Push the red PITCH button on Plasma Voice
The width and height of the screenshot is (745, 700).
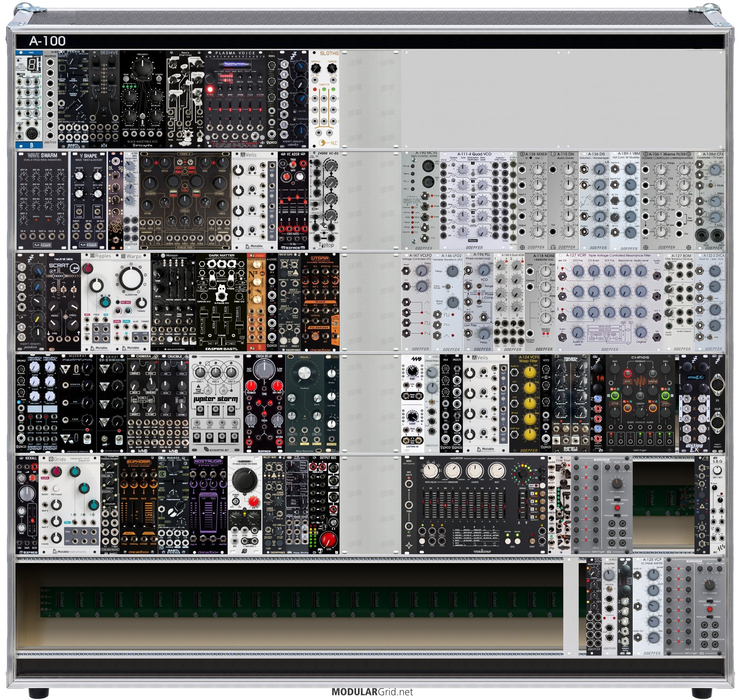[x=211, y=89]
